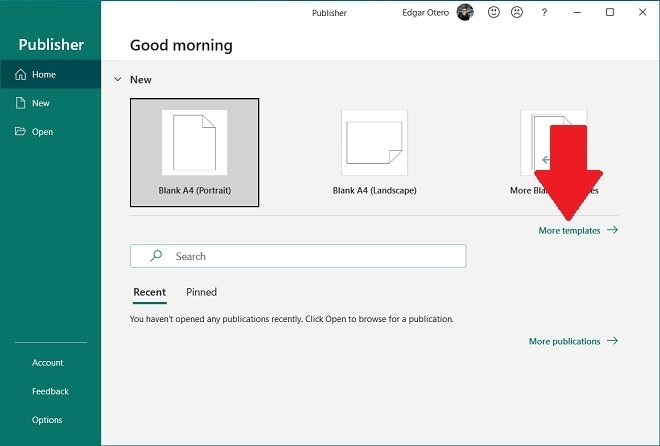Click the New document page icon
This screenshot has height=446, width=660.
pyautogui.click(x=20, y=103)
